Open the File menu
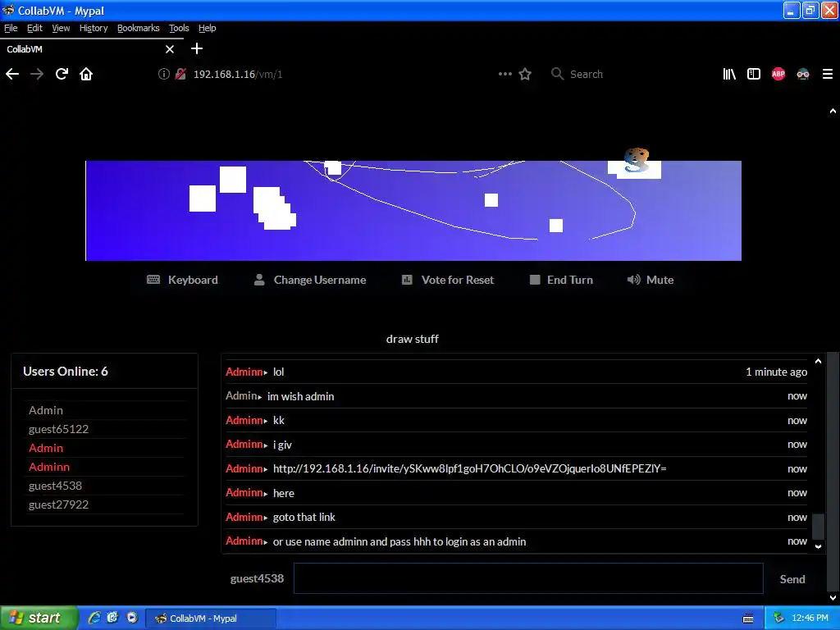 pyautogui.click(x=11, y=28)
